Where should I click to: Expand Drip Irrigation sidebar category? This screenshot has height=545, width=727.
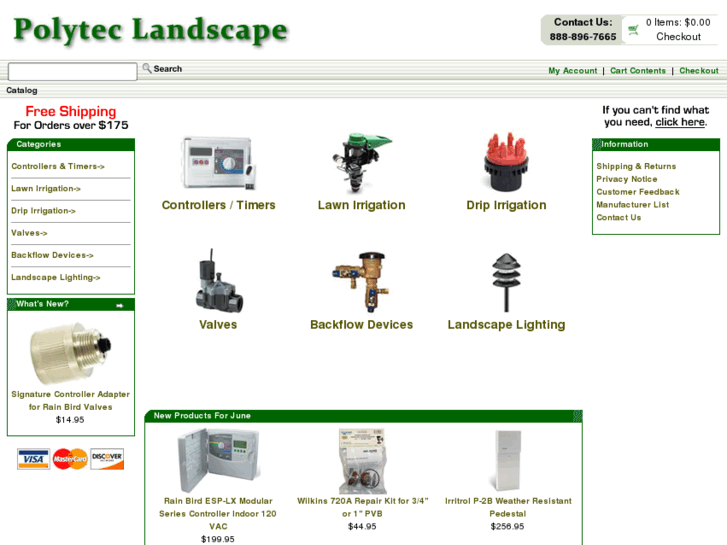click(43, 211)
